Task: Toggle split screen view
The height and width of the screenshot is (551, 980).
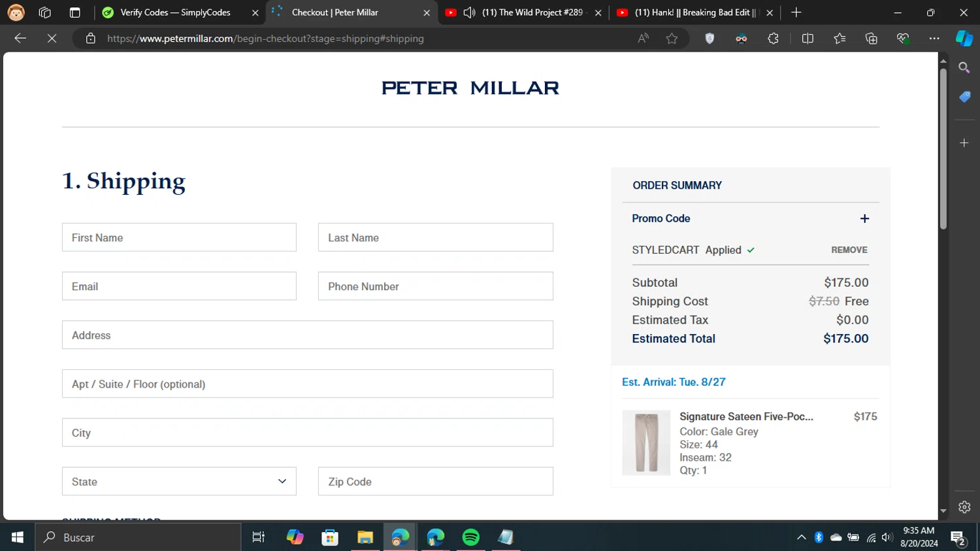Action: coord(808,39)
